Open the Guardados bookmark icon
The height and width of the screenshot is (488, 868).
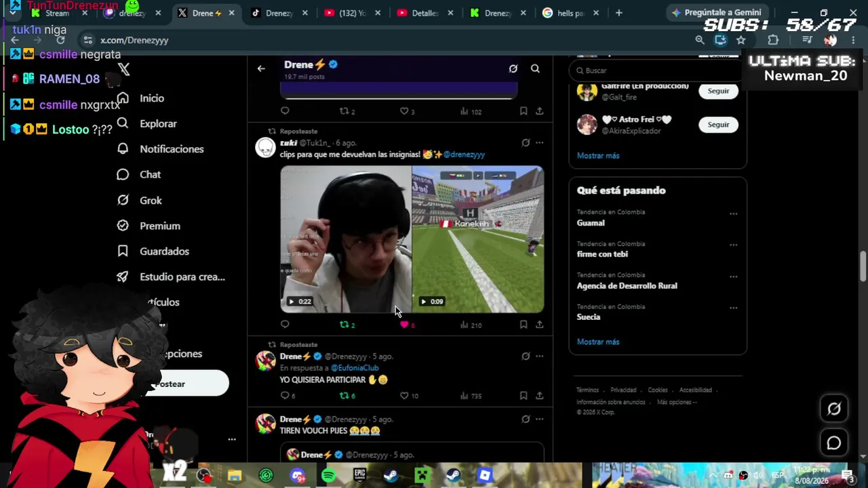(123, 251)
